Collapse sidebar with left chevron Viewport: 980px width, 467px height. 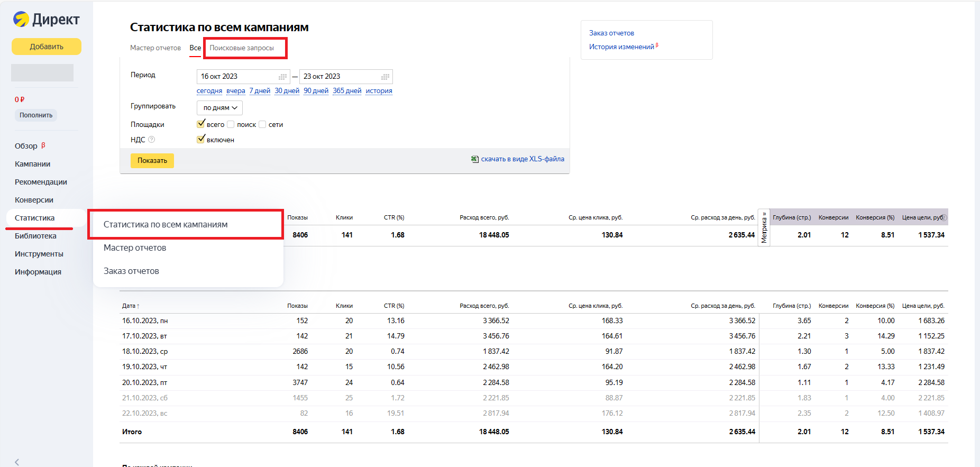click(x=17, y=462)
